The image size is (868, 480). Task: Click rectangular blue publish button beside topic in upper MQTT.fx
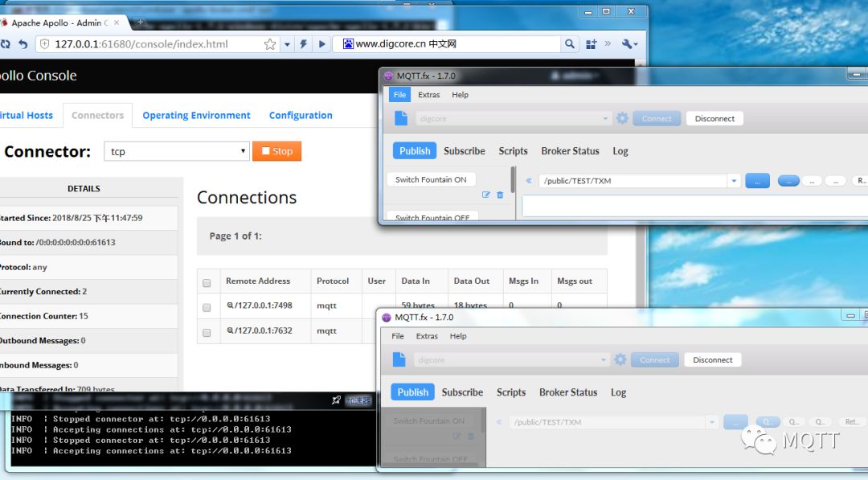point(757,180)
